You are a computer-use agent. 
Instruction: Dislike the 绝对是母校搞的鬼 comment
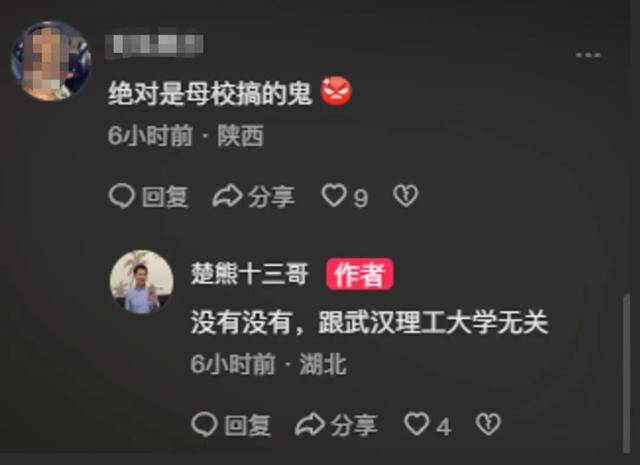coord(406,196)
